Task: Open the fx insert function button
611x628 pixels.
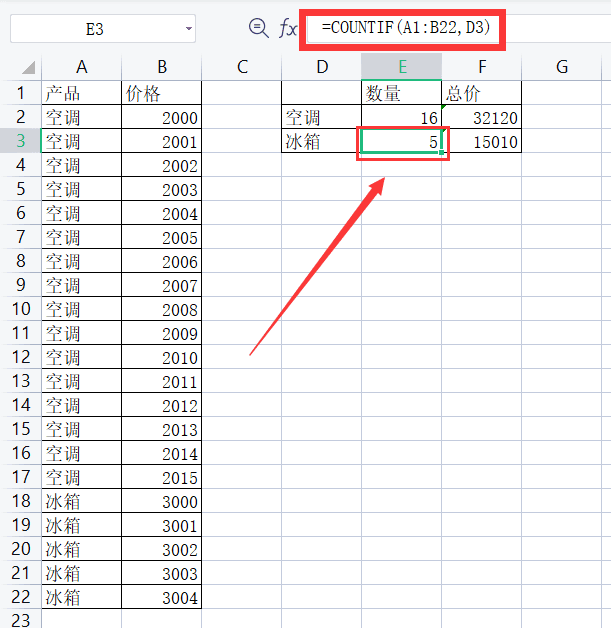Action: click(x=287, y=28)
